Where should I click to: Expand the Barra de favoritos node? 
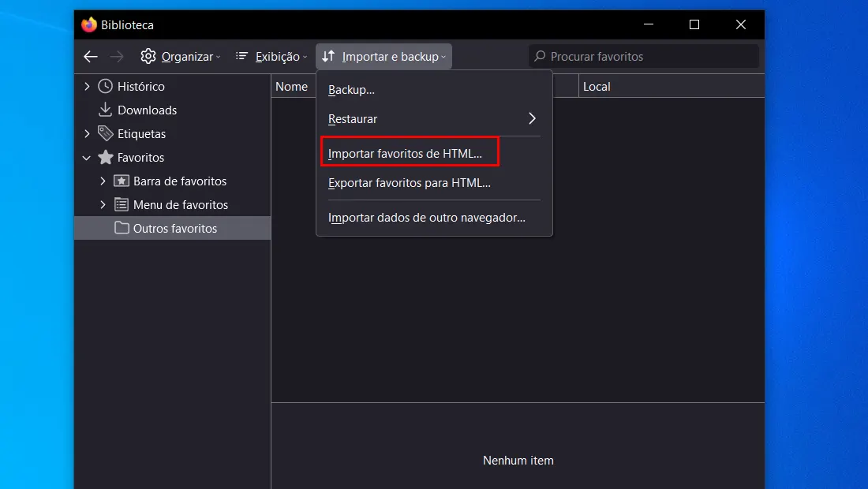103,181
